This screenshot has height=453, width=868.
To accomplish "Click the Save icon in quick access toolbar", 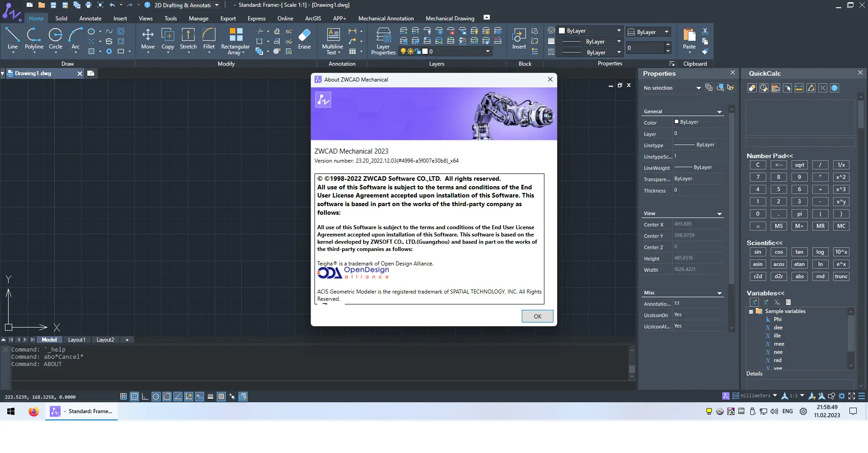I will [53, 5].
